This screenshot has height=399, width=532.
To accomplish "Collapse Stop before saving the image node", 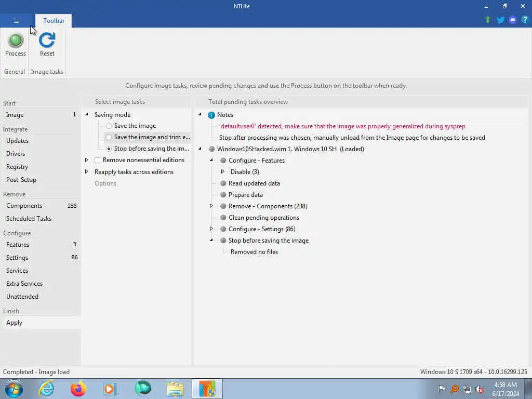I will coord(211,240).
